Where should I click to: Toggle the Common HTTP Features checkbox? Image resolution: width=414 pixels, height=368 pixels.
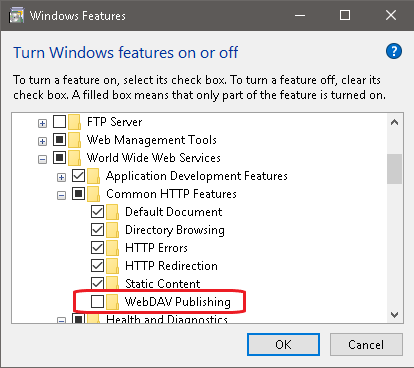(79, 194)
